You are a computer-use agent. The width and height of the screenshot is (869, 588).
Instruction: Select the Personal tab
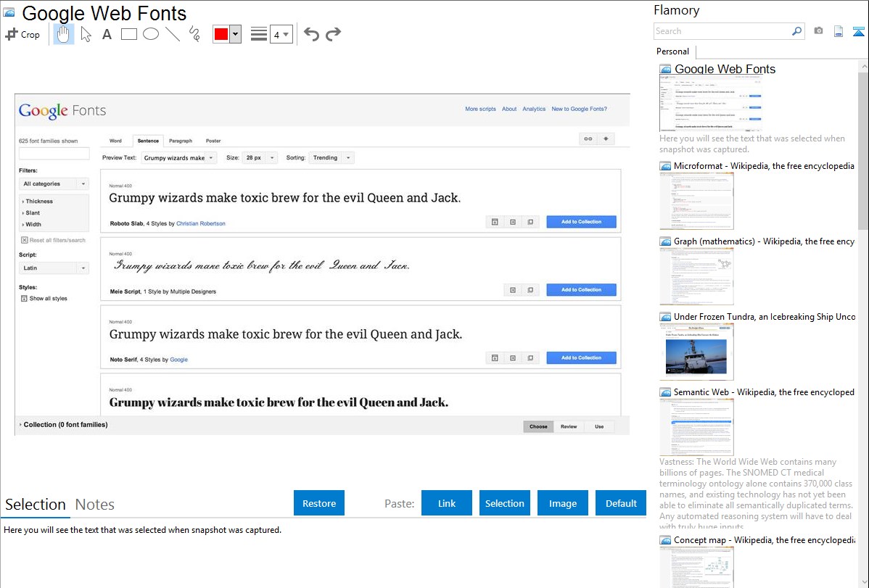[x=673, y=51]
